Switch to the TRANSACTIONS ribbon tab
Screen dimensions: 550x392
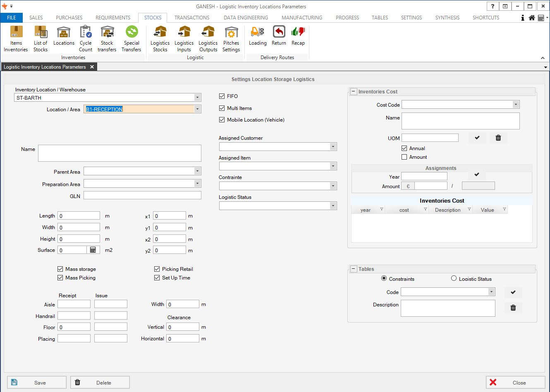point(192,18)
